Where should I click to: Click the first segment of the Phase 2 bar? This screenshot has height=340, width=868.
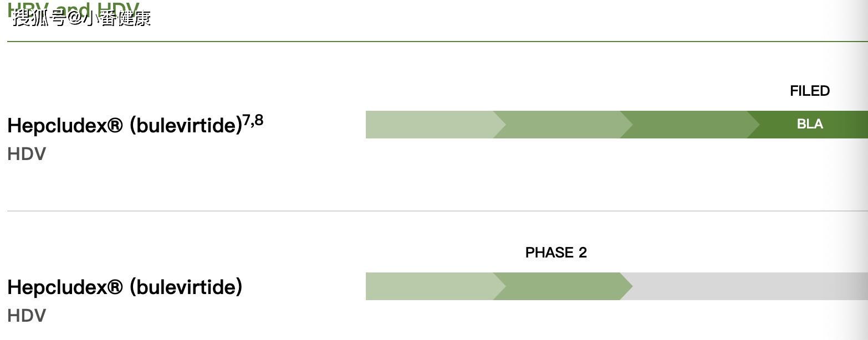coord(428,286)
